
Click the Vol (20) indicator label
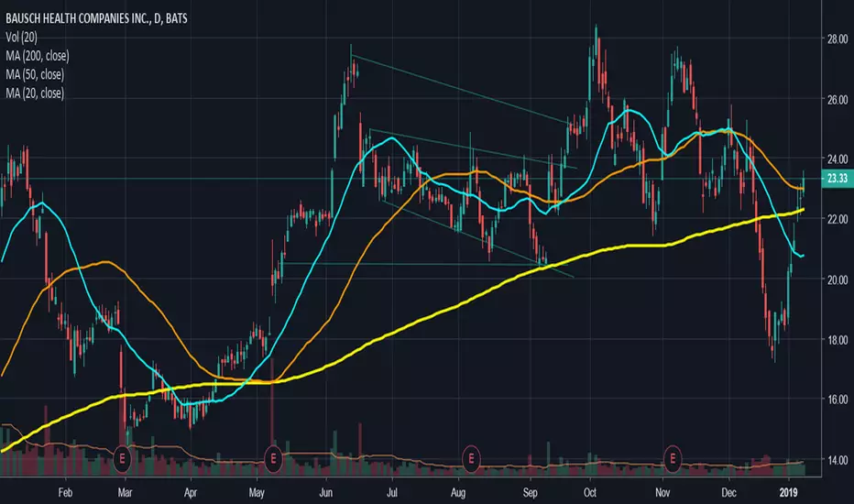click(22, 37)
